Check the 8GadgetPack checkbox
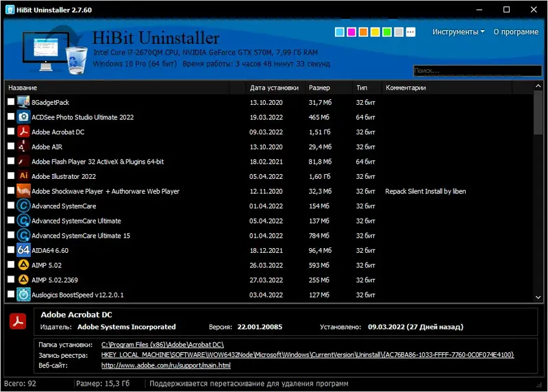548x392 pixels. 11,101
